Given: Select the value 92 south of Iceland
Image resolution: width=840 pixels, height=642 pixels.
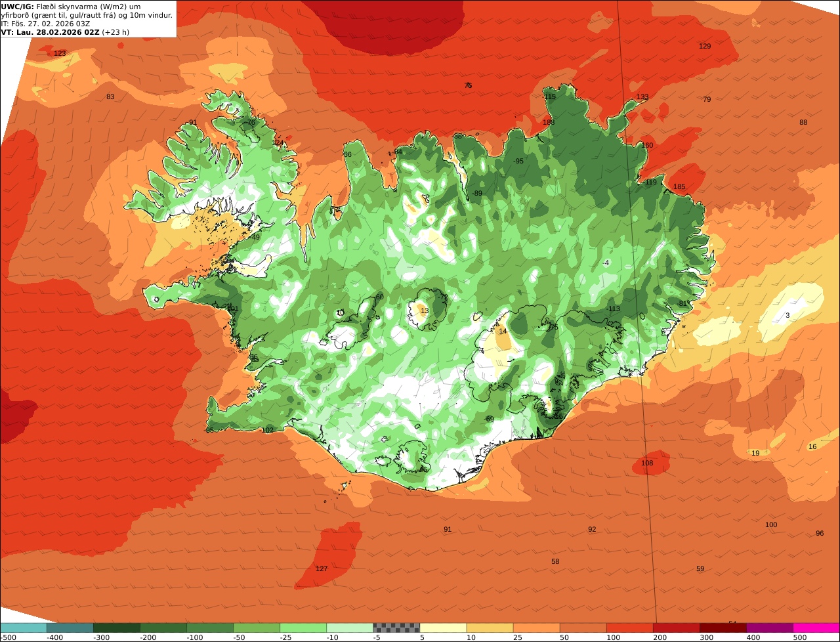Looking at the screenshot, I should tap(592, 529).
